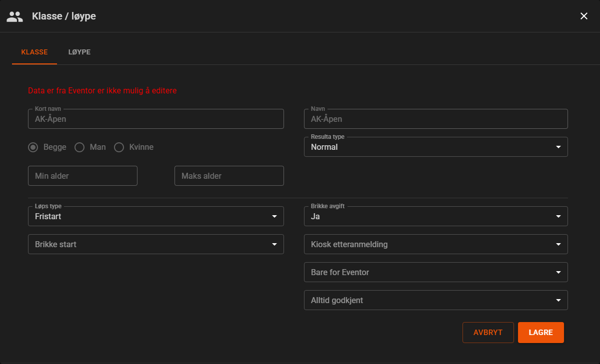The height and width of the screenshot is (364, 600).
Task: Close the Klasse / løype dialog
Action: 583,16
